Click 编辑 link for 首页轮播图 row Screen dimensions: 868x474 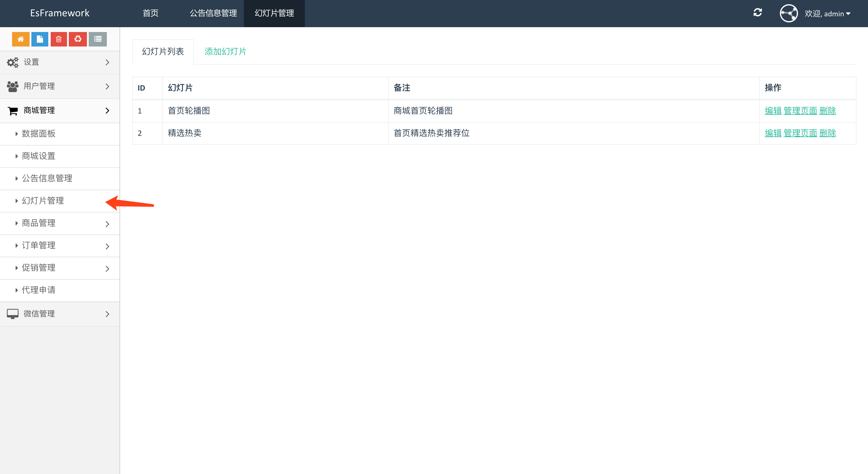pos(773,110)
